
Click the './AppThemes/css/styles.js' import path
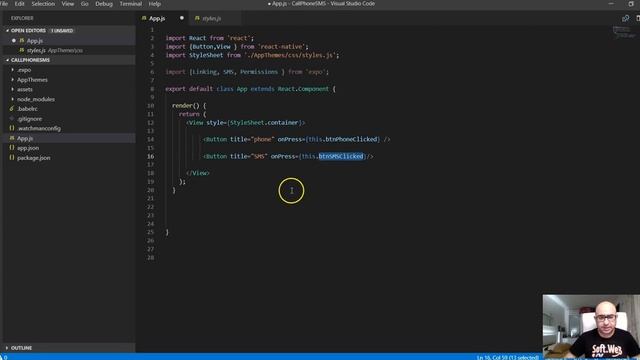[x=290, y=55]
